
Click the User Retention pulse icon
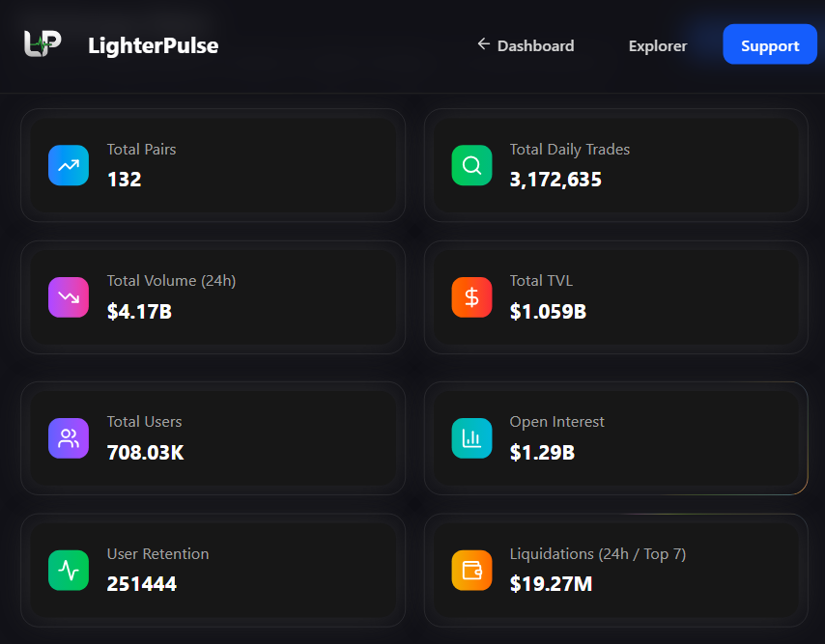pos(69,570)
